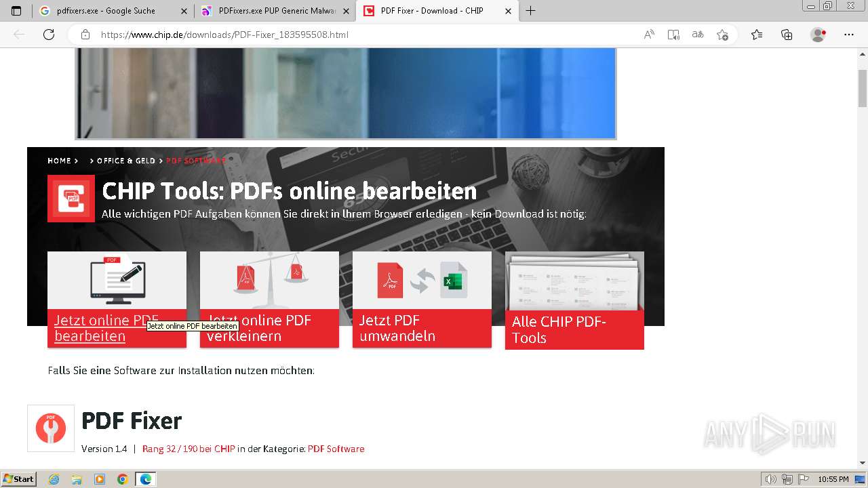Switch to PDFixers.exe PUP Generic Malware tab
Viewport: 868px width, 488px height.
tap(275, 11)
